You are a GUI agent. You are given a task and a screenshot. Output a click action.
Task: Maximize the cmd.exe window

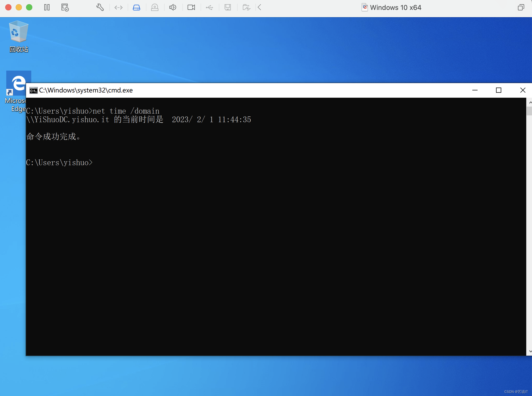(499, 90)
